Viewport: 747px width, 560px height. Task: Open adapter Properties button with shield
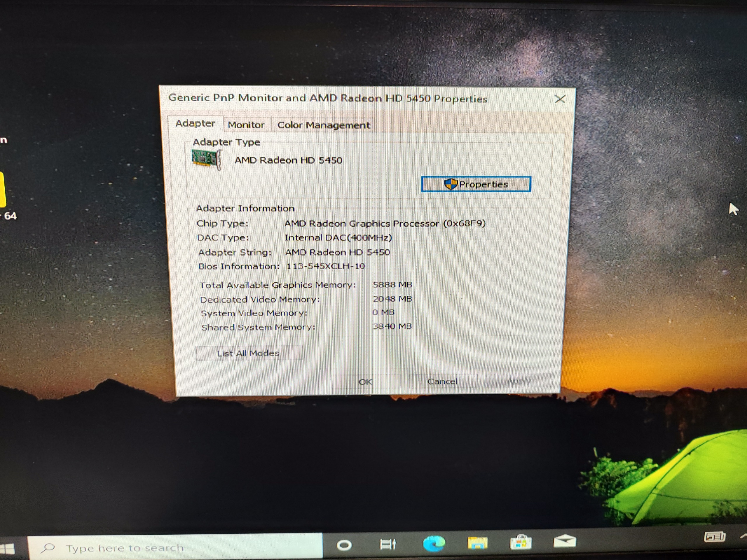(x=476, y=184)
